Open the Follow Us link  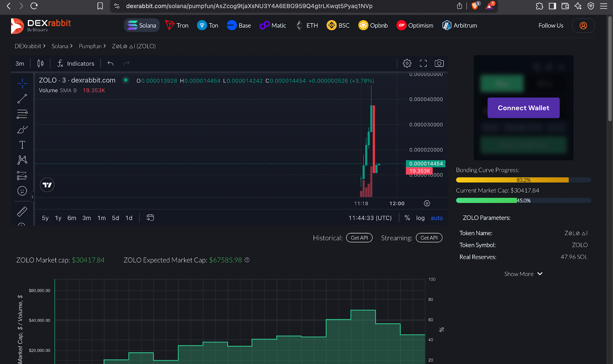551,26
